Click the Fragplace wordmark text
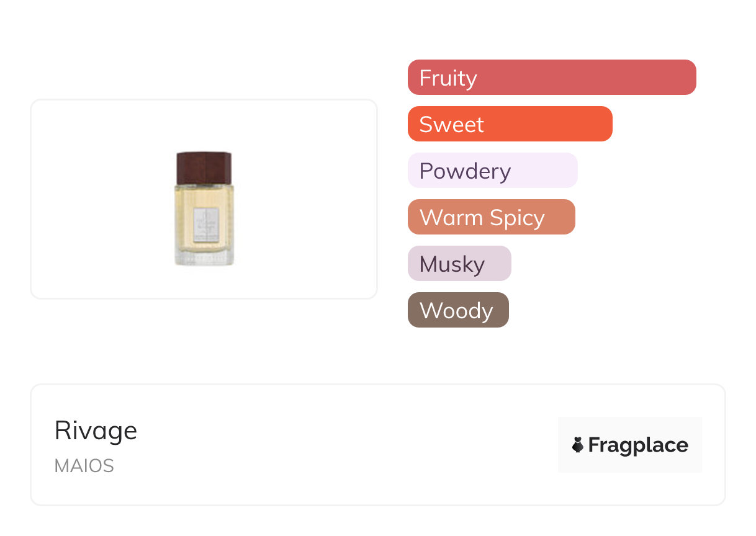 click(638, 445)
